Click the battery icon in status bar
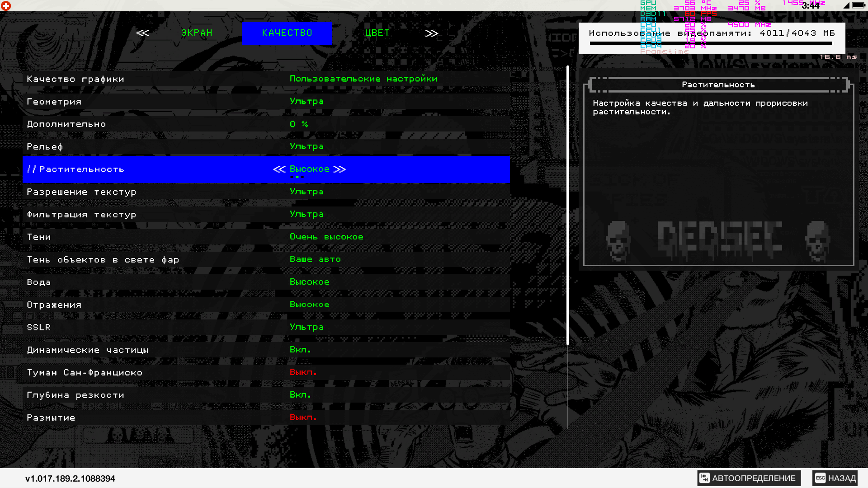This screenshot has width=868, height=488. tap(858, 5)
